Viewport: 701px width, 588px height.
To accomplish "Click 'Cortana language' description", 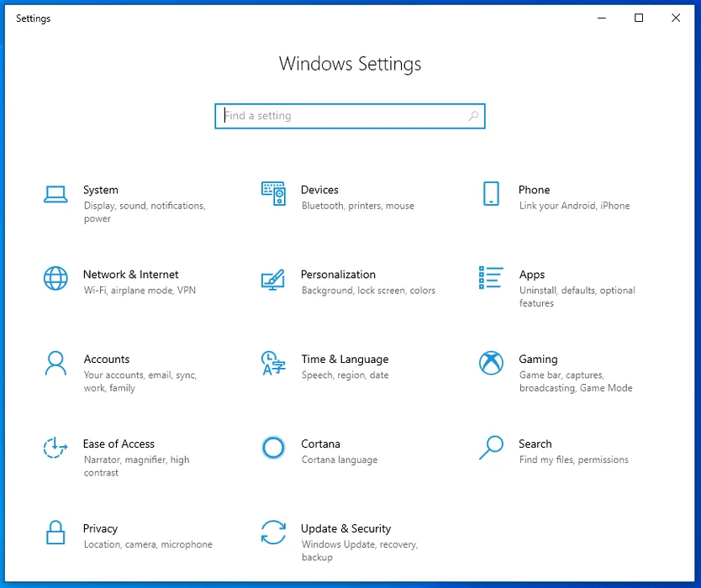I will (x=340, y=459).
